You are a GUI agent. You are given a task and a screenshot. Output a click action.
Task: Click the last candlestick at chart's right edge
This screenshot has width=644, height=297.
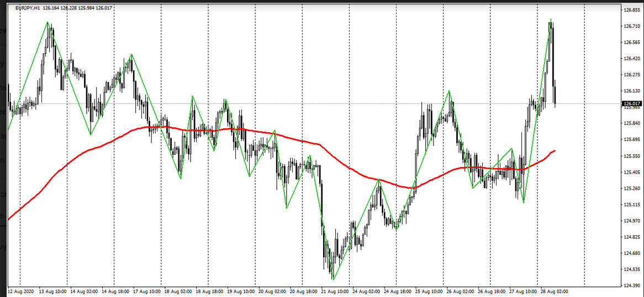[x=555, y=93]
